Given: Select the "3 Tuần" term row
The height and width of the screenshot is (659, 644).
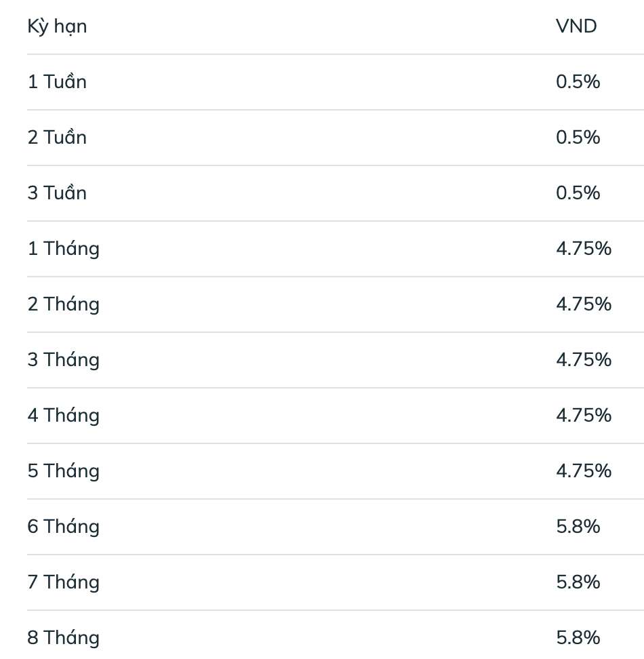Looking at the screenshot, I should 57,193.
